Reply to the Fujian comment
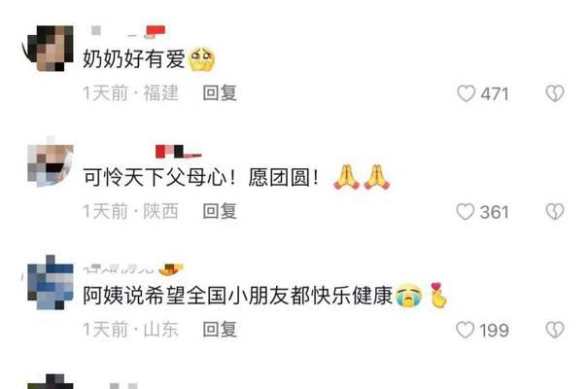The width and height of the screenshot is (588, 389). click(220, 93)
